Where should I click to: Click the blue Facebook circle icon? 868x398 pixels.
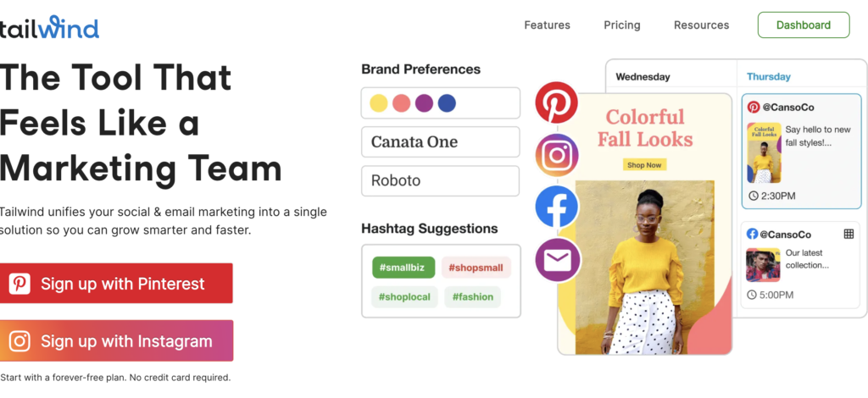(557, 207)
